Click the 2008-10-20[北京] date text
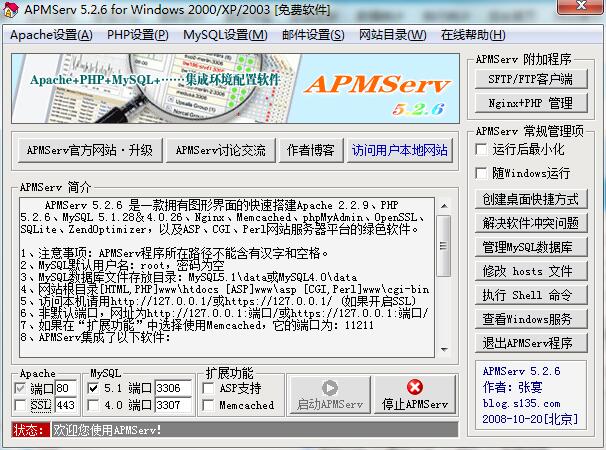This screenshot has height=450, width=606. pyautogui.click(x=530, y=419)
